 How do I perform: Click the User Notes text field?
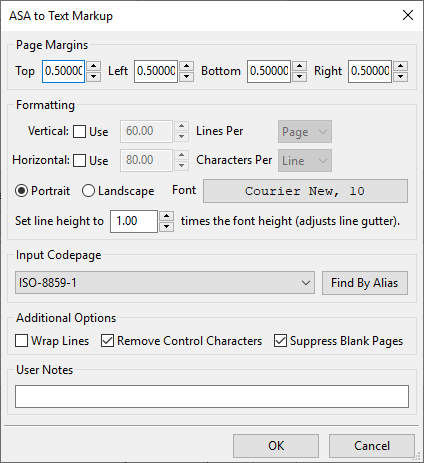tap(212, 397)
